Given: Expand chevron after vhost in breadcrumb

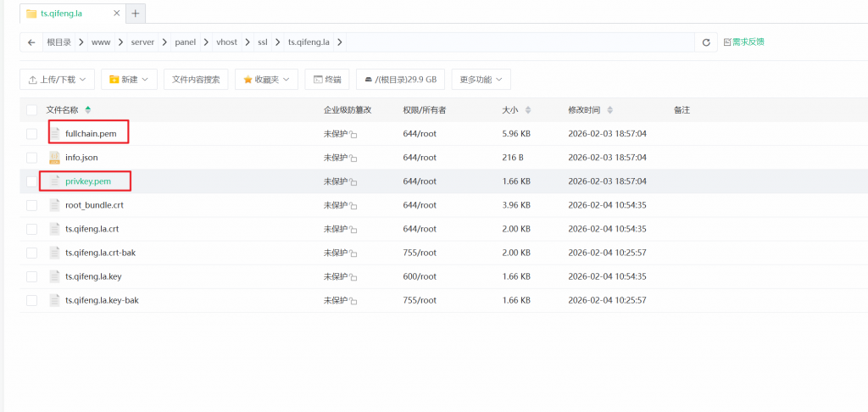Looking at the screenshot, I should click(248, 42).
